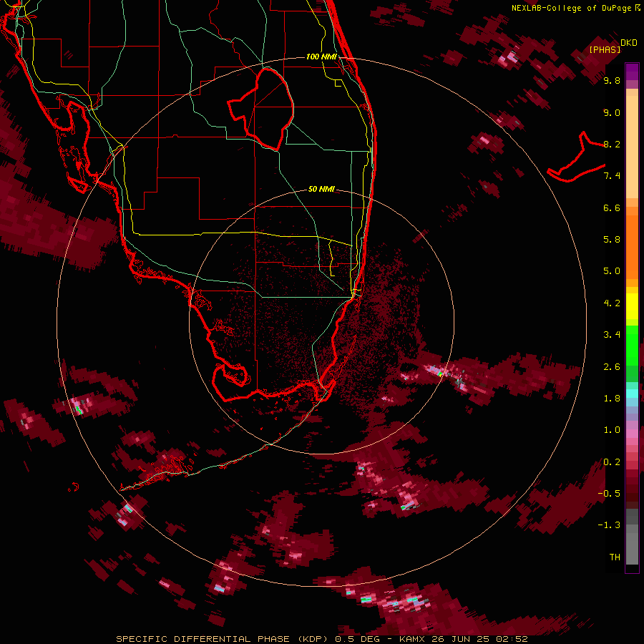Click the 100 NMI range ring label
The width and height of the screenshot is (644, 644).
[321, 57]
